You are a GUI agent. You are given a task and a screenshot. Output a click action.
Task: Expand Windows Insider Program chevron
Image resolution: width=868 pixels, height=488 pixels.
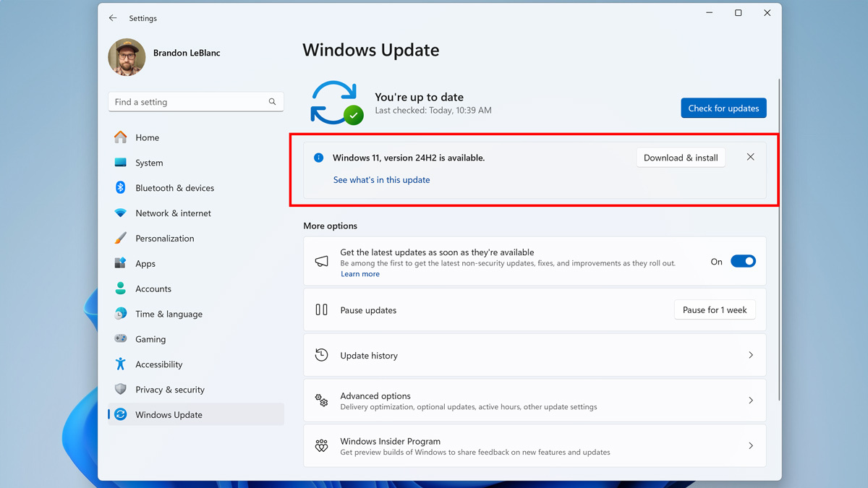(751, 446)
